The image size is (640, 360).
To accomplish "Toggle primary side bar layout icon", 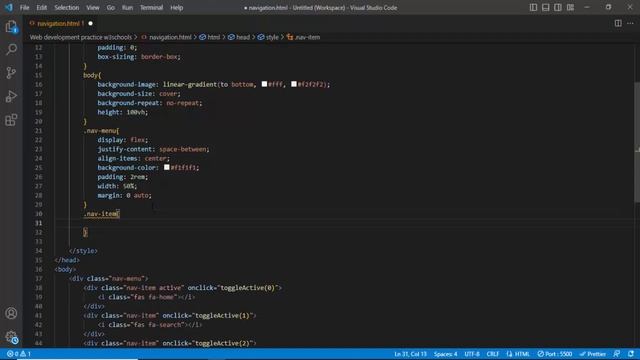I will point(533,7).
